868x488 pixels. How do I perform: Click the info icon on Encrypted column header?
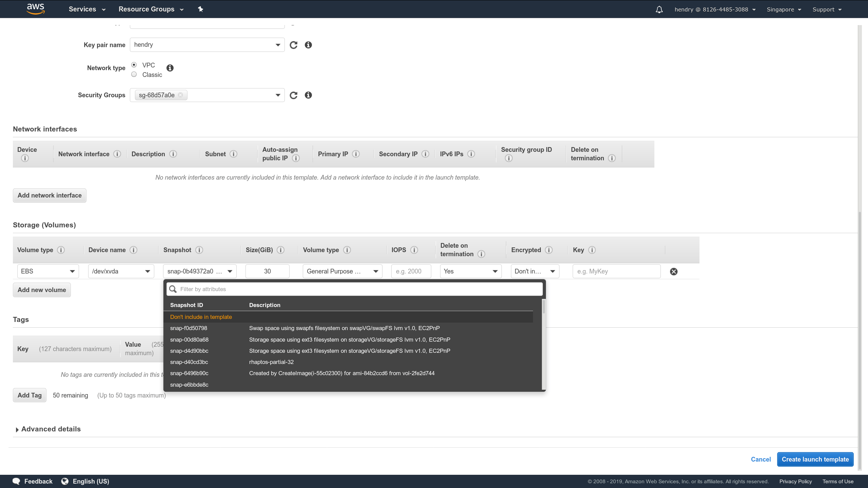(x=548, y=250)
